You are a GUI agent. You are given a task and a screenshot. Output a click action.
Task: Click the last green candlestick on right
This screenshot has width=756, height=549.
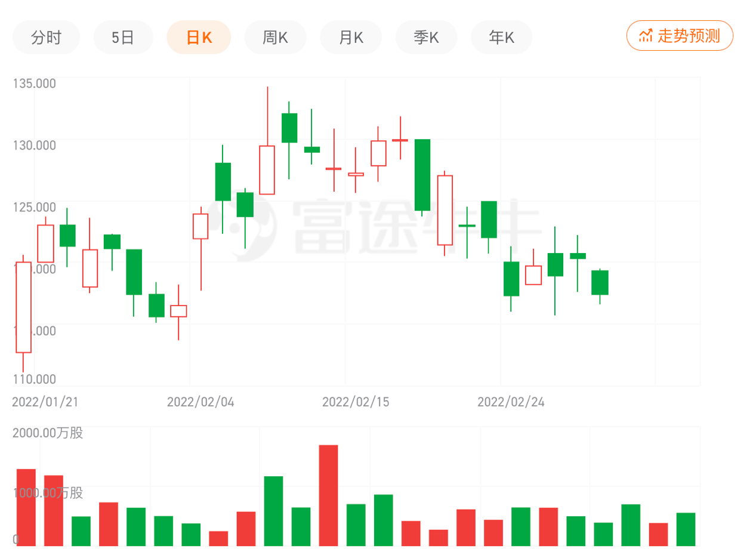[600, 282]
